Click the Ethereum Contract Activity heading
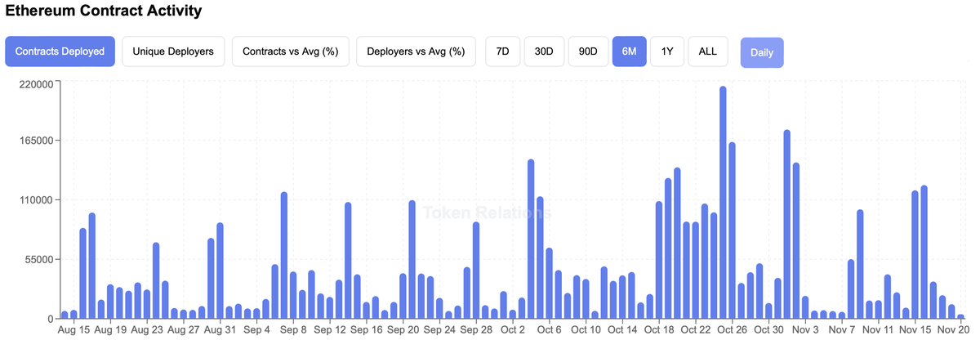Viewport: 980px width, 340px height. coord(104,12)
